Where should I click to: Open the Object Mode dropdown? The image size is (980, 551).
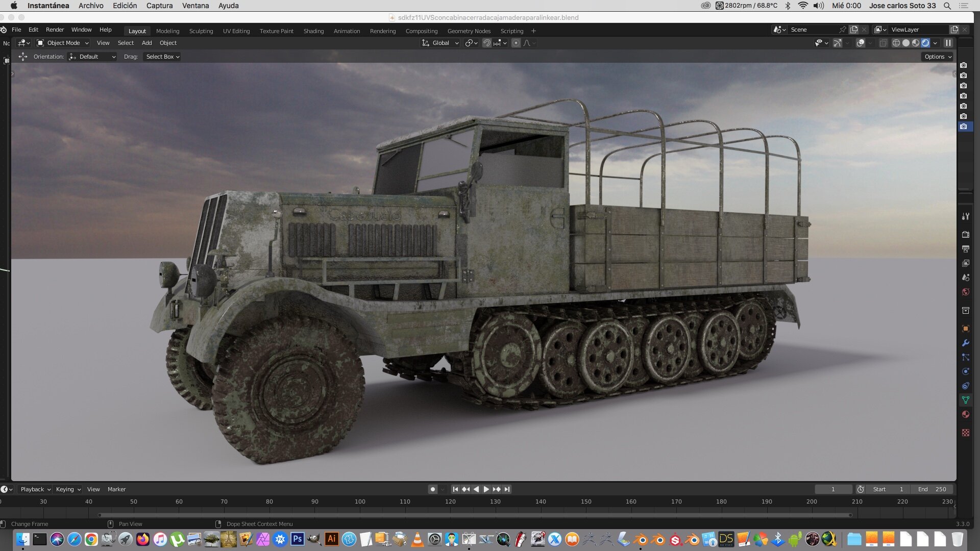click(x=63, y=43)
